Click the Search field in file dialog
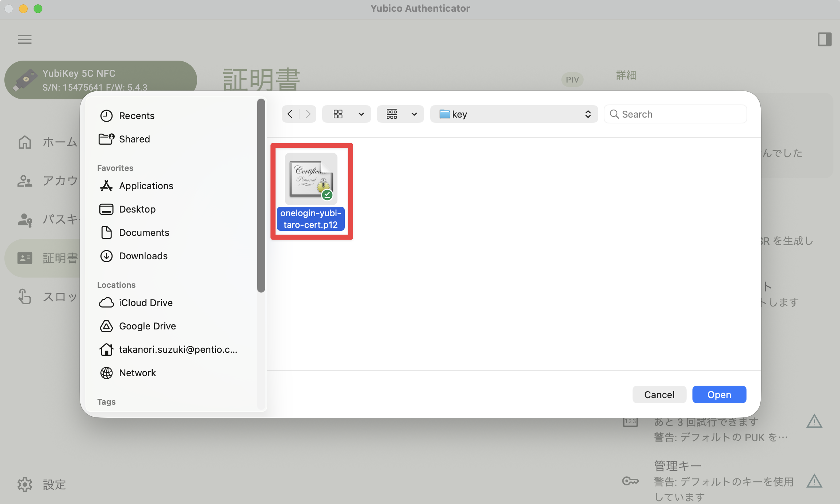The image size is (840, 504). pyautogui.click(x=675, y=114)
